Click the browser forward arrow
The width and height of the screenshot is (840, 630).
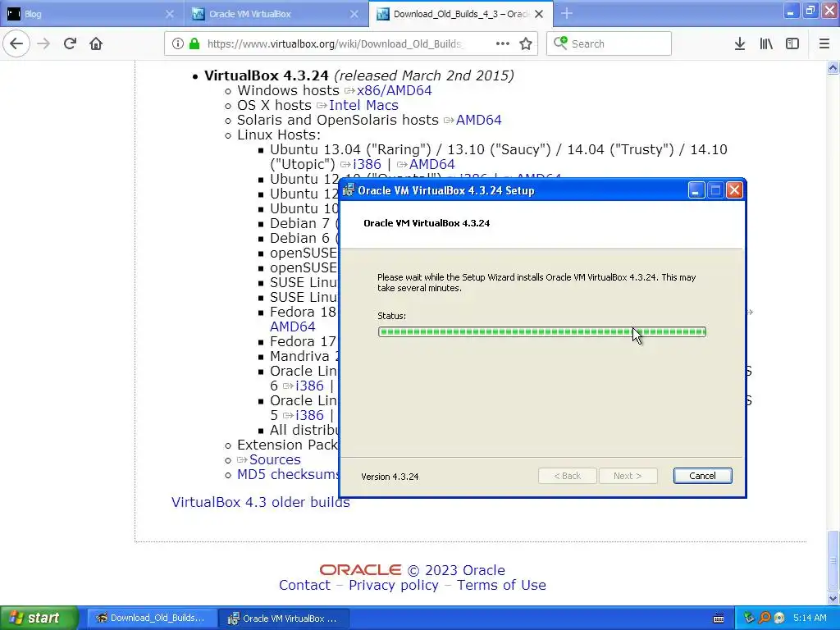pos(43,43)
